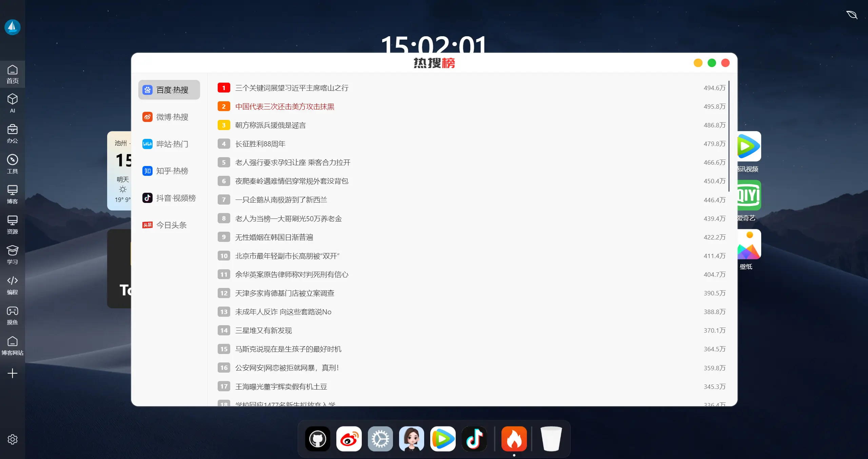Switch to 微博·热搜 tab

point(169,117)
